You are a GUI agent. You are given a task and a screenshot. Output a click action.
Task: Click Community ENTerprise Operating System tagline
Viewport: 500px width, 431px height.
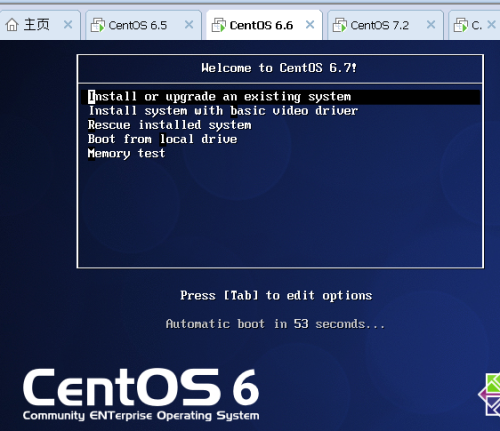(x=141, y=416)
